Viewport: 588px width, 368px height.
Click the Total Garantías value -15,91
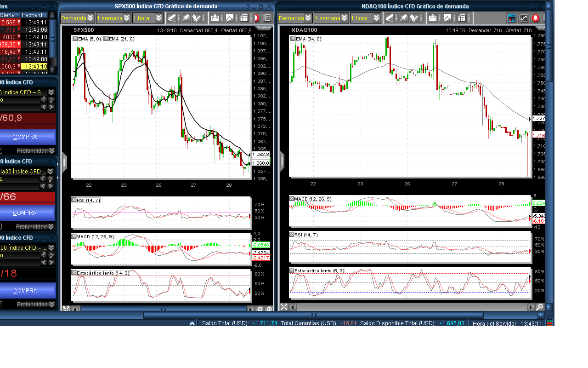tap(348, 323)
